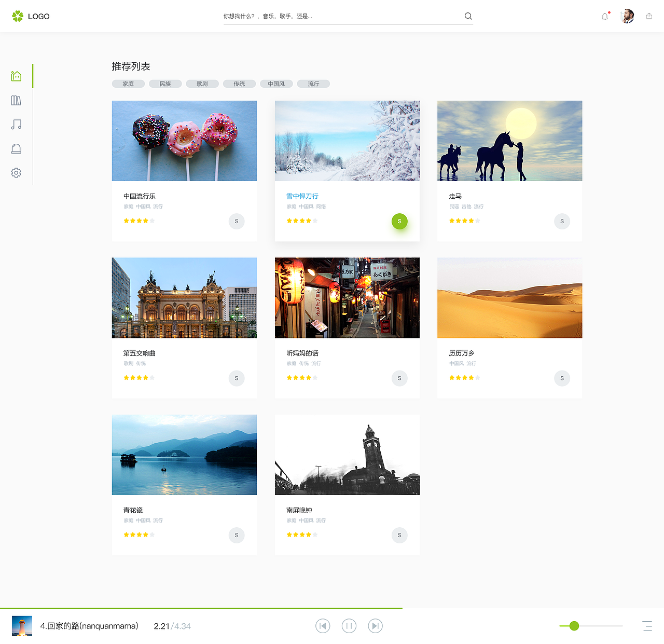
Task: Open the Settings gear in the sidebar
Action: pos(16,172)
